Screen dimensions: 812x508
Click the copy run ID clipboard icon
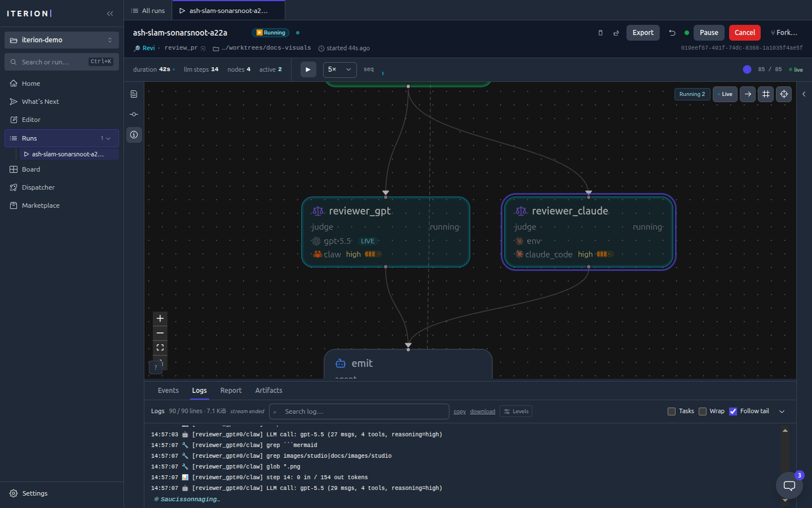[601, 33]
